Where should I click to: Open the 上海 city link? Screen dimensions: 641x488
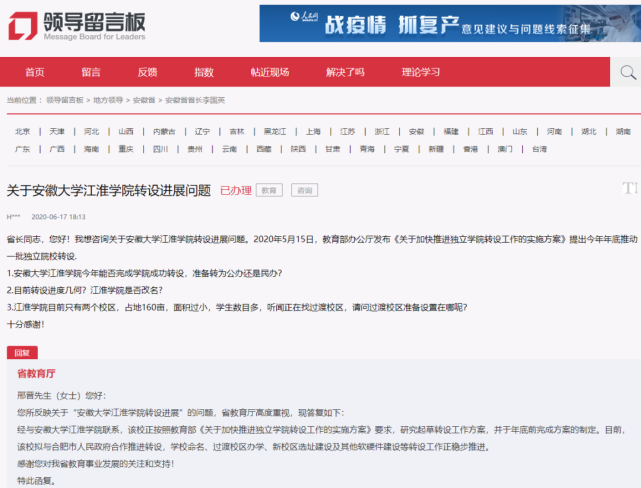[x=313, y=132]
